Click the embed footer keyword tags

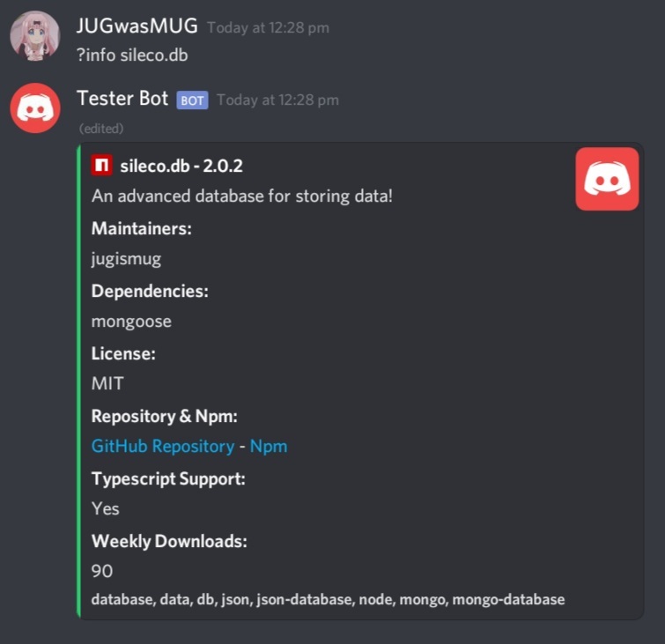(x=328, y=599)
